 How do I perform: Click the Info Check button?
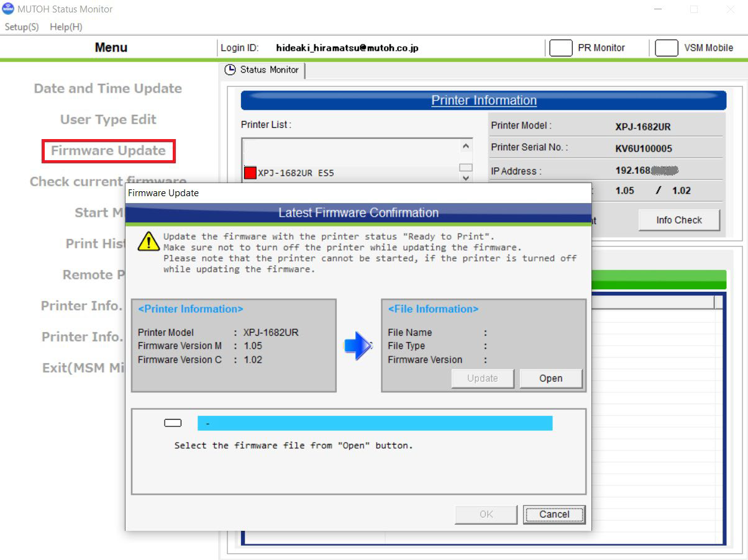tap(679, 220)
